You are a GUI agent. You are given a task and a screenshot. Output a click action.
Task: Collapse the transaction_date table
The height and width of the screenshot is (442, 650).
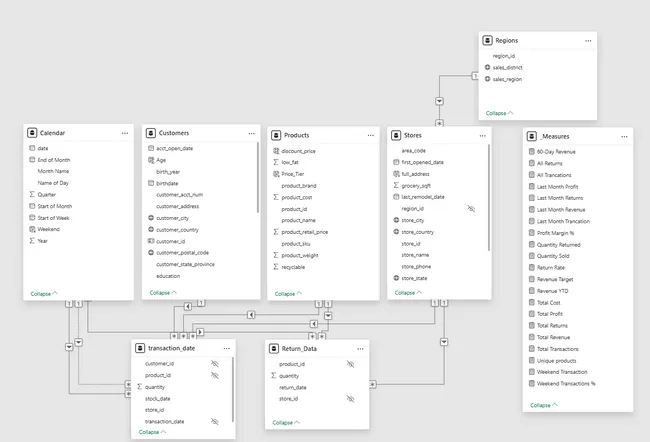153,432
